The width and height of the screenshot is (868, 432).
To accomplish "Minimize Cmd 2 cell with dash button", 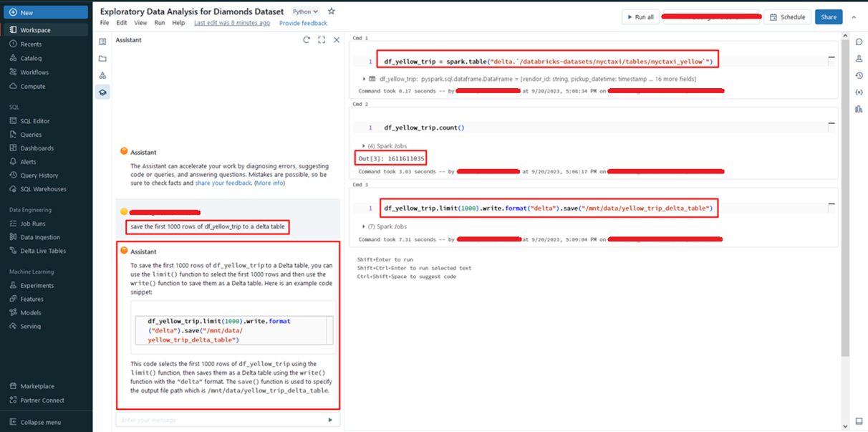I will [x=831, y=123].
